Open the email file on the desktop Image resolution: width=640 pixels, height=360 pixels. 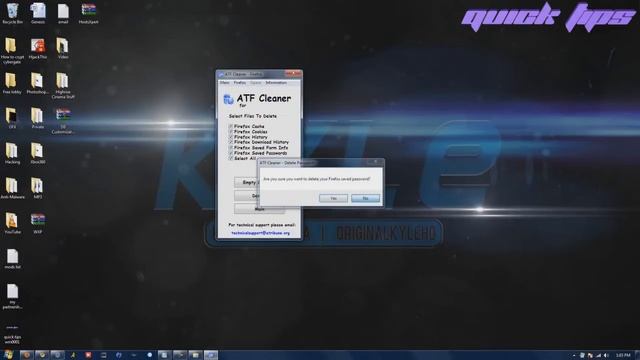tap(63, 13)
